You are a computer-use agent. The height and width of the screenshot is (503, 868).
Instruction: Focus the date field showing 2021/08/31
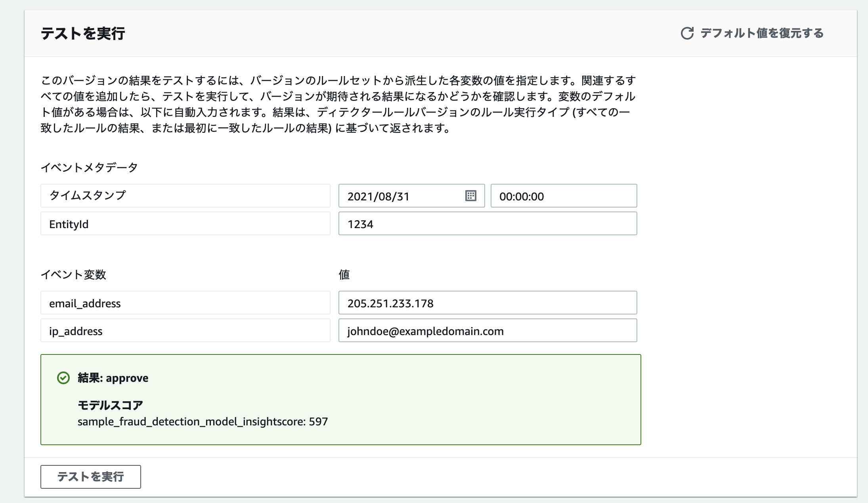400,196
